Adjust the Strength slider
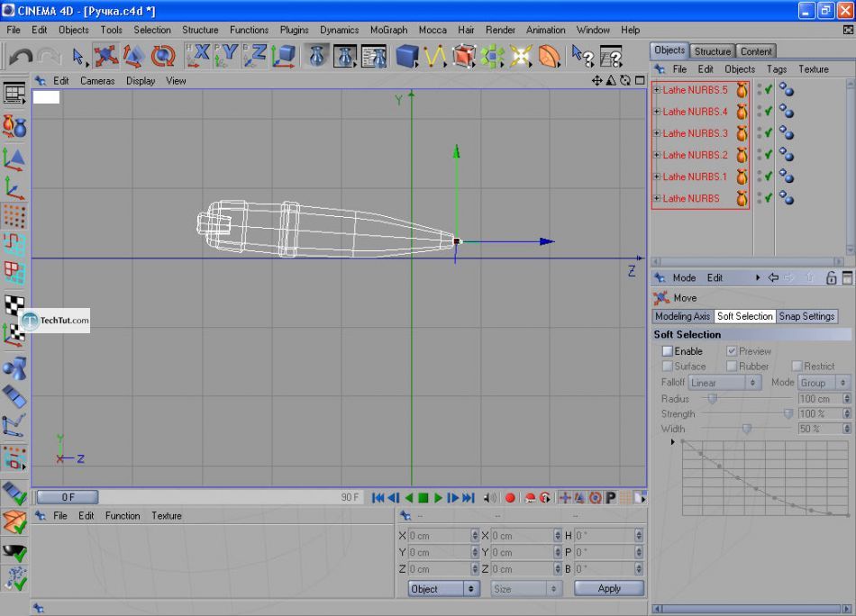Screen dimensions: 856x616 [788, 414]
